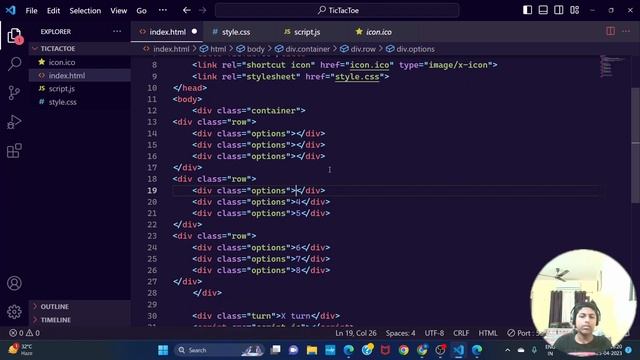Open the Go menu
This screenshot has width=640, height=360.
(x=141, y=11)
